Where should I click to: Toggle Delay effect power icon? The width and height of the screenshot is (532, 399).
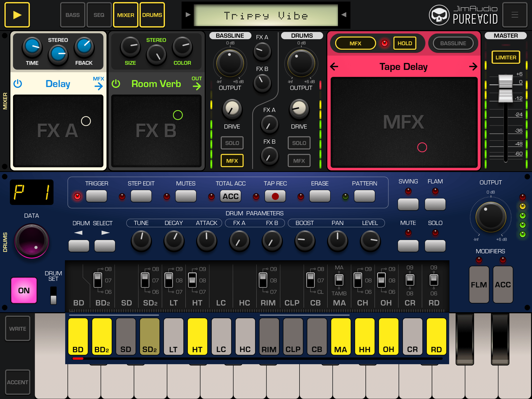pos(18,84)
